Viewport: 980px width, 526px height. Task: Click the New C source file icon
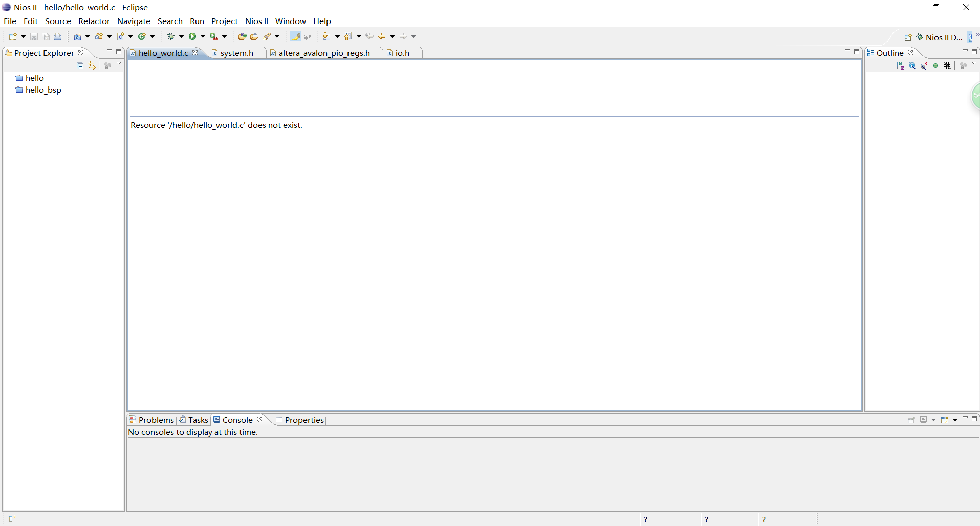pos(121,36)
